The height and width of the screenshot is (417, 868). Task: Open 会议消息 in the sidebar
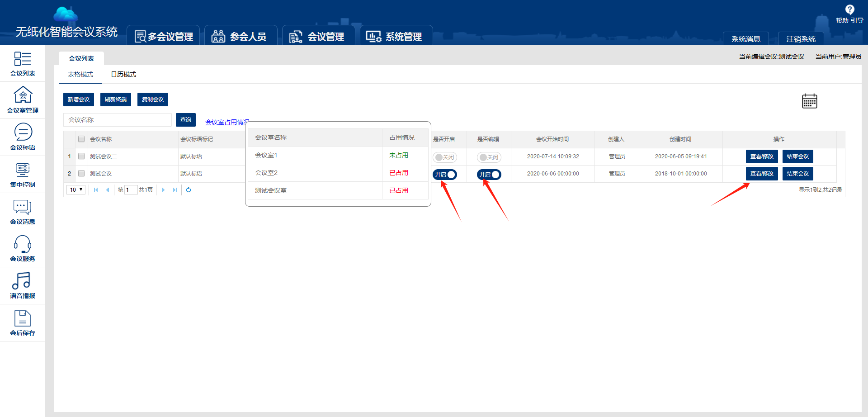click(23, 212)
